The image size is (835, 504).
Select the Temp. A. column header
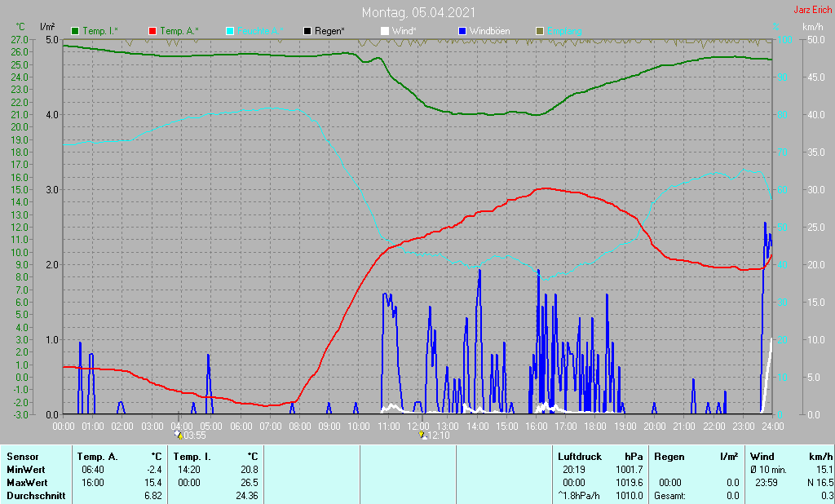click(x=95, y=457)
